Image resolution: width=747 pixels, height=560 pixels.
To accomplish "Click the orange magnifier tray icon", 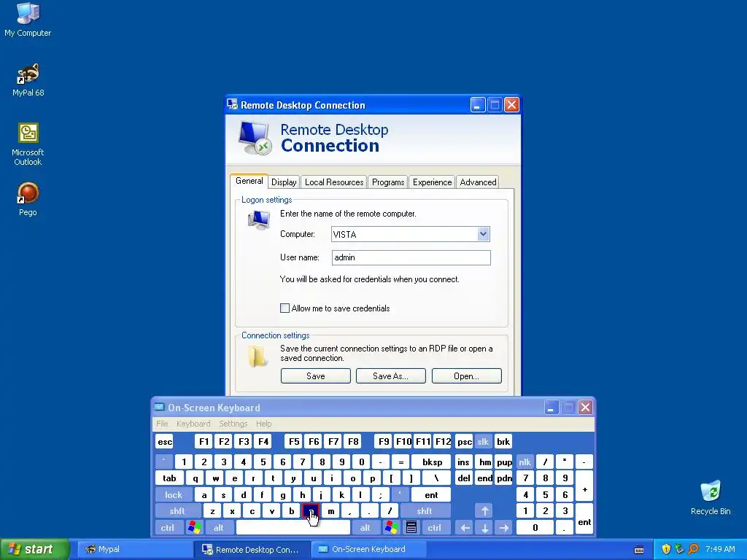I will (693, 549).
